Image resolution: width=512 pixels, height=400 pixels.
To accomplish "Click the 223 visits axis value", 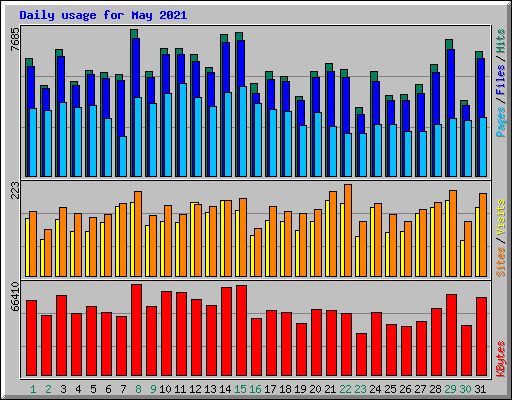I will point(15,190).
